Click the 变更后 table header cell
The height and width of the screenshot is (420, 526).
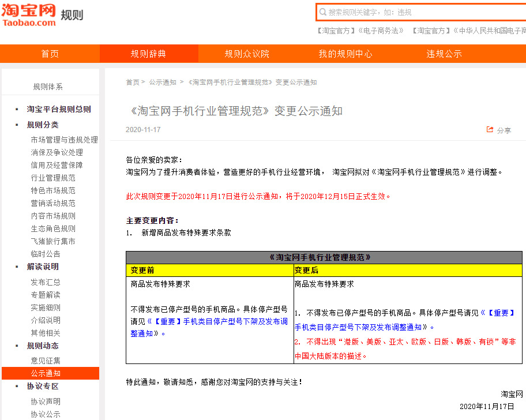click(408, 271)
